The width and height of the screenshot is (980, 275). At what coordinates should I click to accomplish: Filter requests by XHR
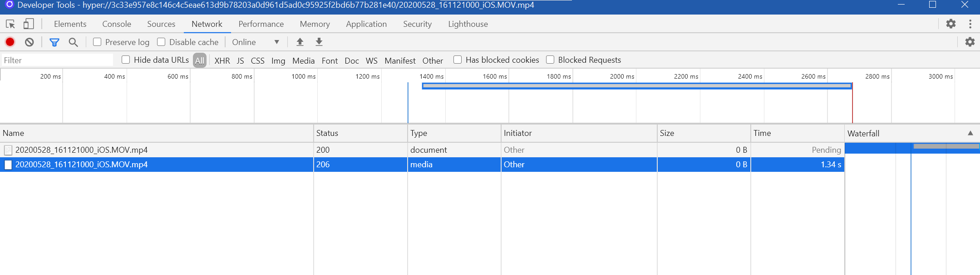point(222,60)
